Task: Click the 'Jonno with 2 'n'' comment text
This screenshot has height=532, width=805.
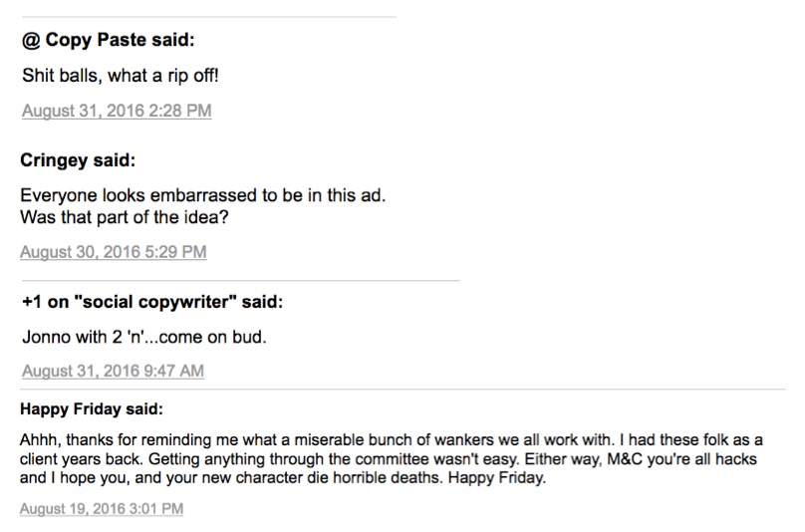Action: pyautogui.click(x=144, y=337)
